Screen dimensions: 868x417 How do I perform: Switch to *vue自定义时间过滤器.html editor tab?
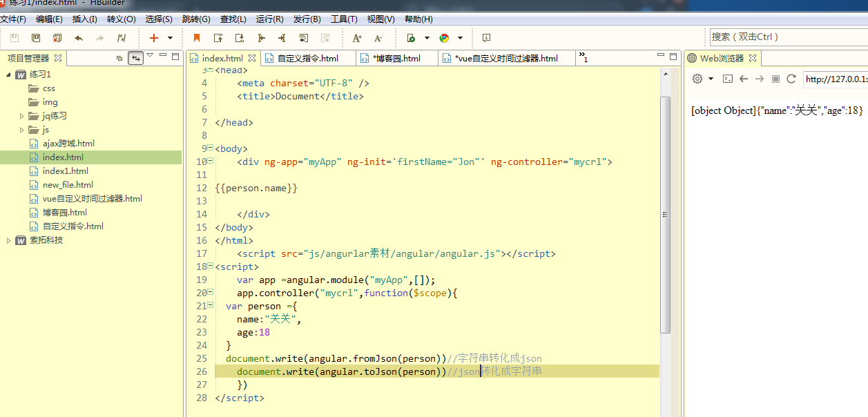pos(507,59)
